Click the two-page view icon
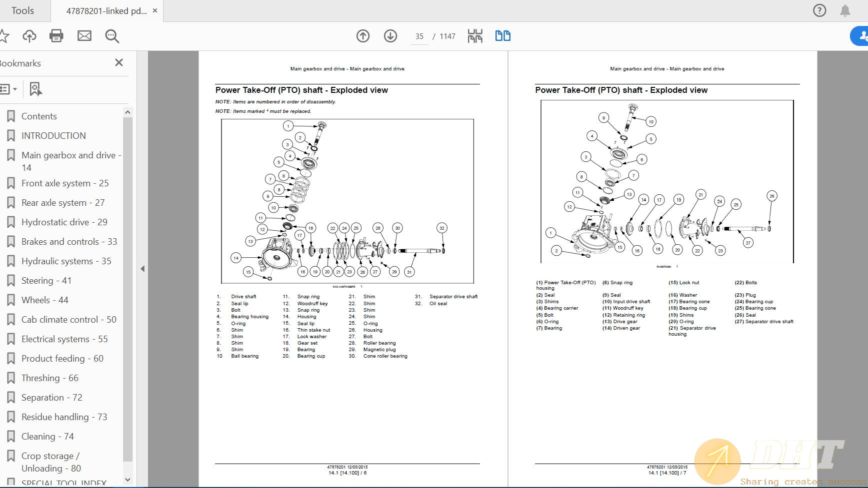This screenshot has height=488, width=868. point(502,36)
